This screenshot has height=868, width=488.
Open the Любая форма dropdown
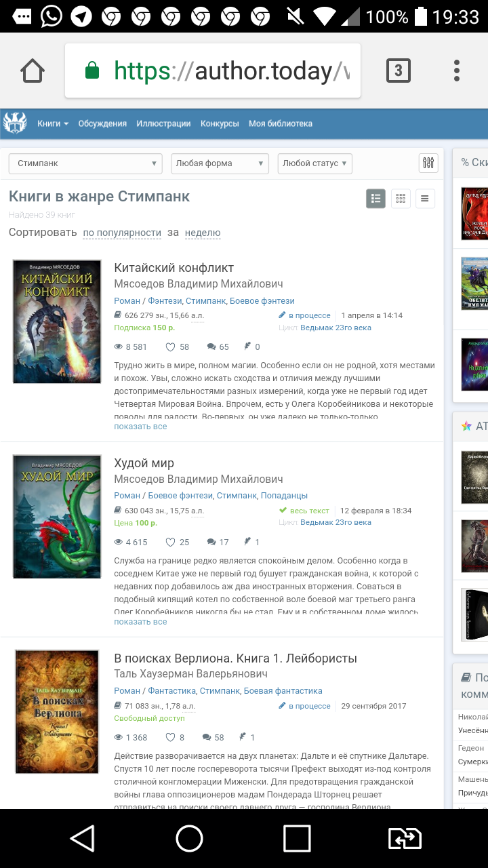tap(220, 163)
